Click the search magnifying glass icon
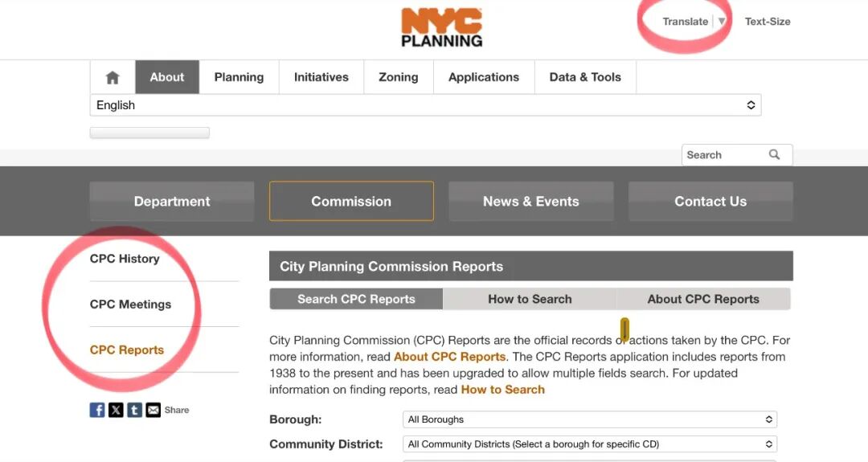Viewport: 868px width, 462px height. (x=774, y=155)
